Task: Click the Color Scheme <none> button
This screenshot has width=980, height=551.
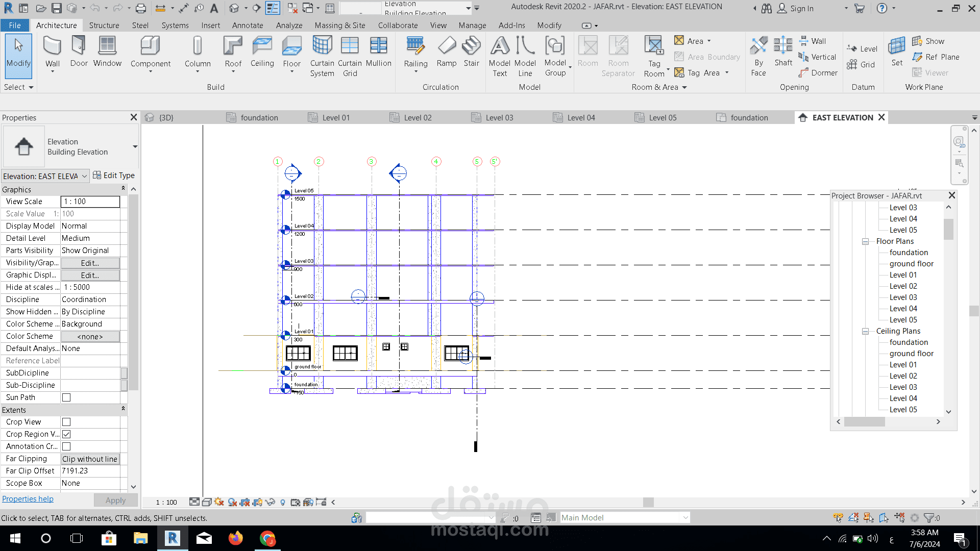Action: coord(90,337)
